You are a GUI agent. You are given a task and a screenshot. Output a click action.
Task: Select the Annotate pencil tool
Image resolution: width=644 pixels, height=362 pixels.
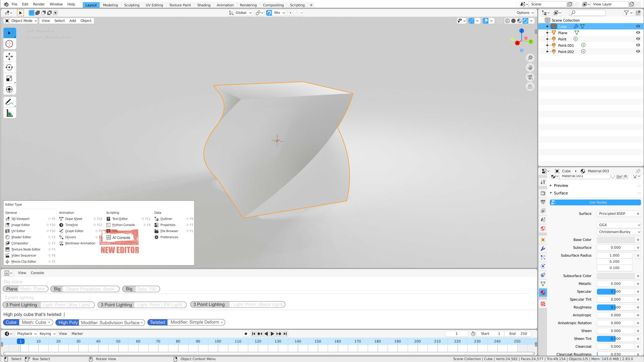pyautogui.click(x=9, y=102)
